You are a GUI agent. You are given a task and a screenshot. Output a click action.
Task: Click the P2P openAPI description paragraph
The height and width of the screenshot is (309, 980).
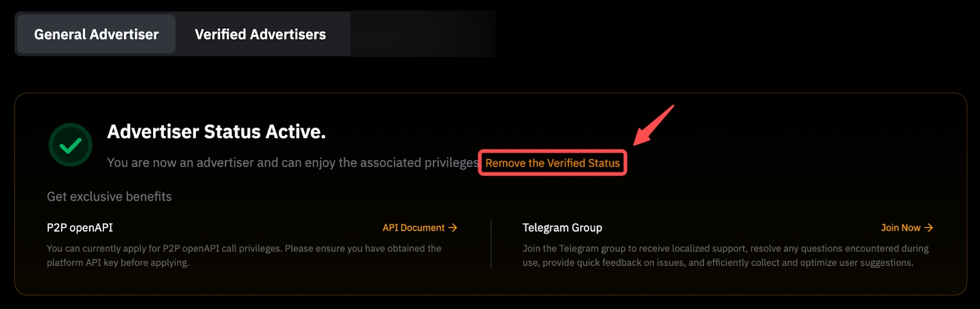pos(244,255)
